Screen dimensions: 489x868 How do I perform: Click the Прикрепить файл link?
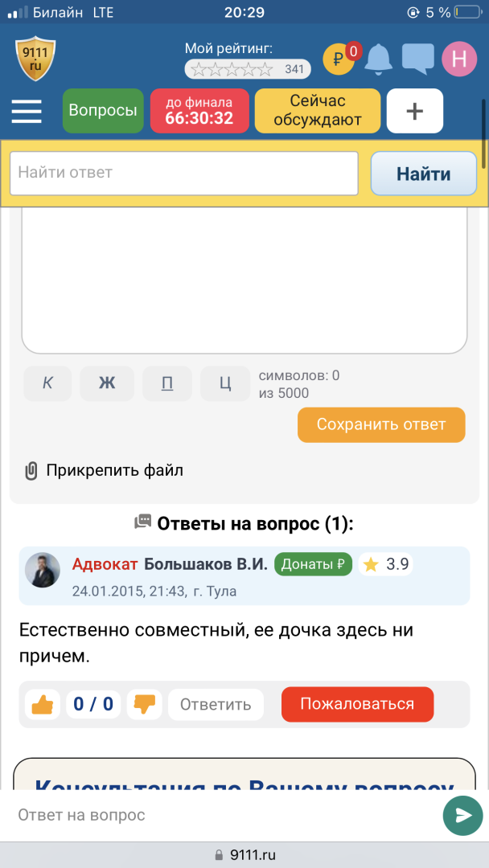[104, 470]
